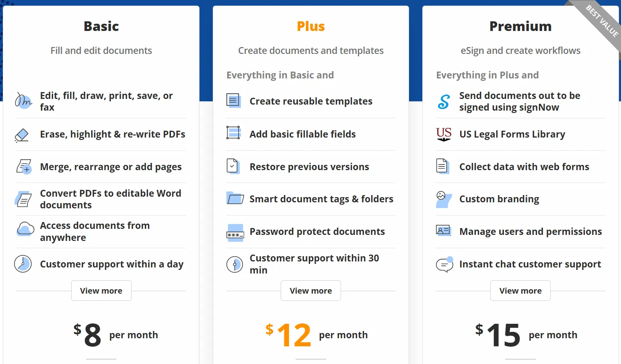
Task: Click the signNow S logo icon
Action: [x=444, y=101]
